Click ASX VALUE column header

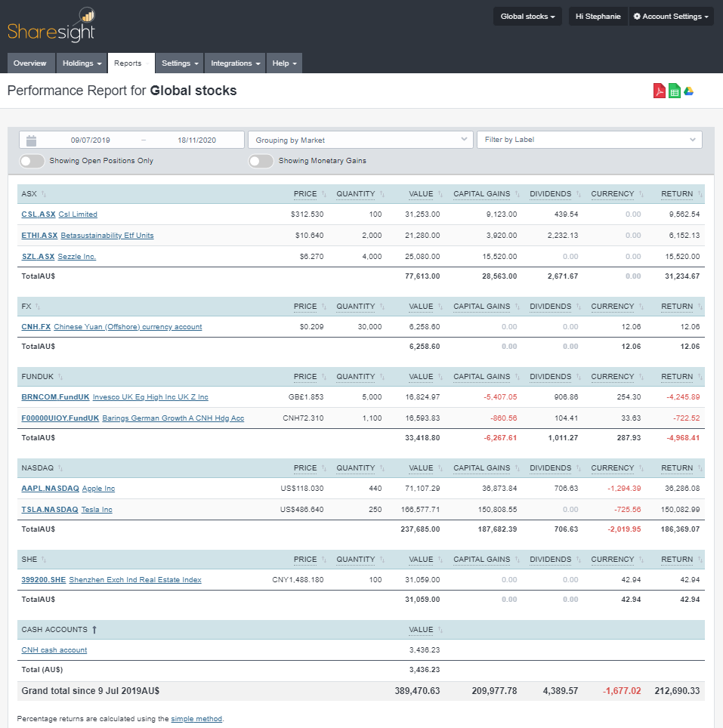421,194
